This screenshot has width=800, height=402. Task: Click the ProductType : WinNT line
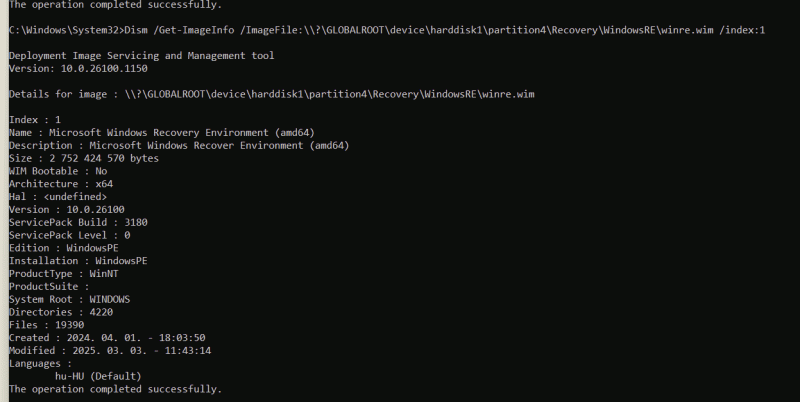click(x=64, y=273)
